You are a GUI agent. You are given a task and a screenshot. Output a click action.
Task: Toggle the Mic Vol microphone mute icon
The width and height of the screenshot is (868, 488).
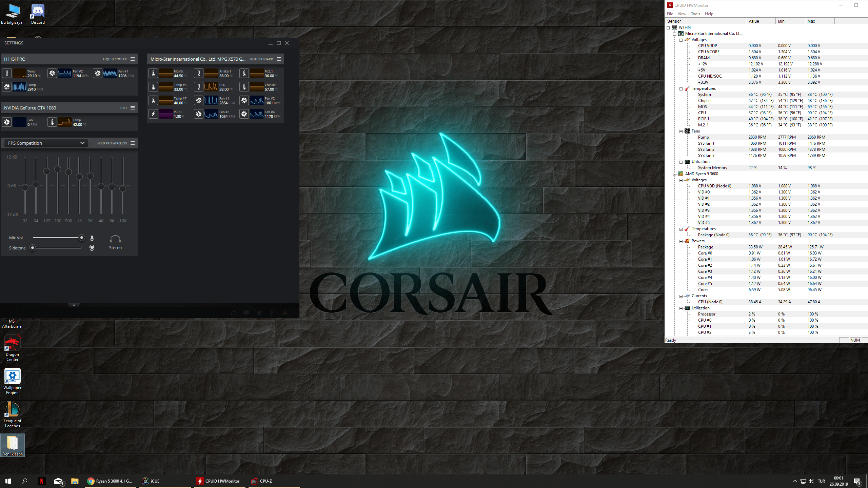click(x=92, y=238)
